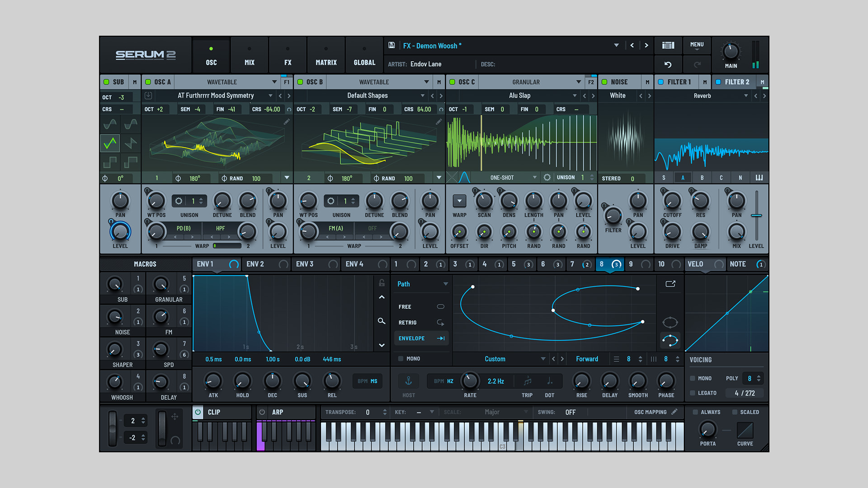Click the OSC A WARP amount bar
Screen dimensions: 868x488
[227, 246]
